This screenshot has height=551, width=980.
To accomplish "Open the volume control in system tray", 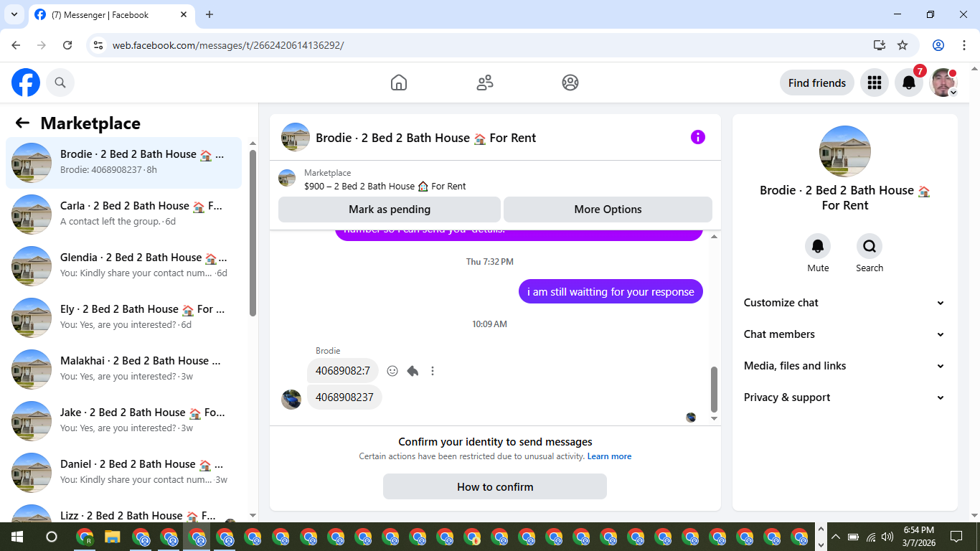I will coord(887,537).
